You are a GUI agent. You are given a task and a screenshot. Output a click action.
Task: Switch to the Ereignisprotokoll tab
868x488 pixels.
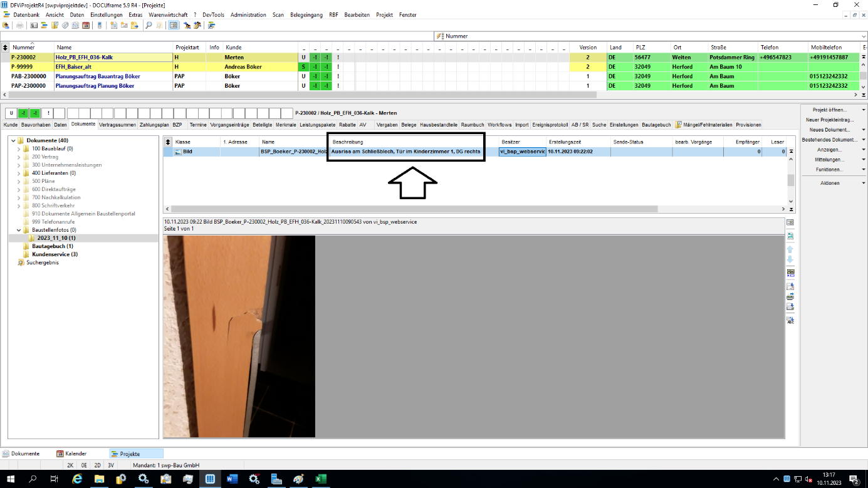(550, 125)
